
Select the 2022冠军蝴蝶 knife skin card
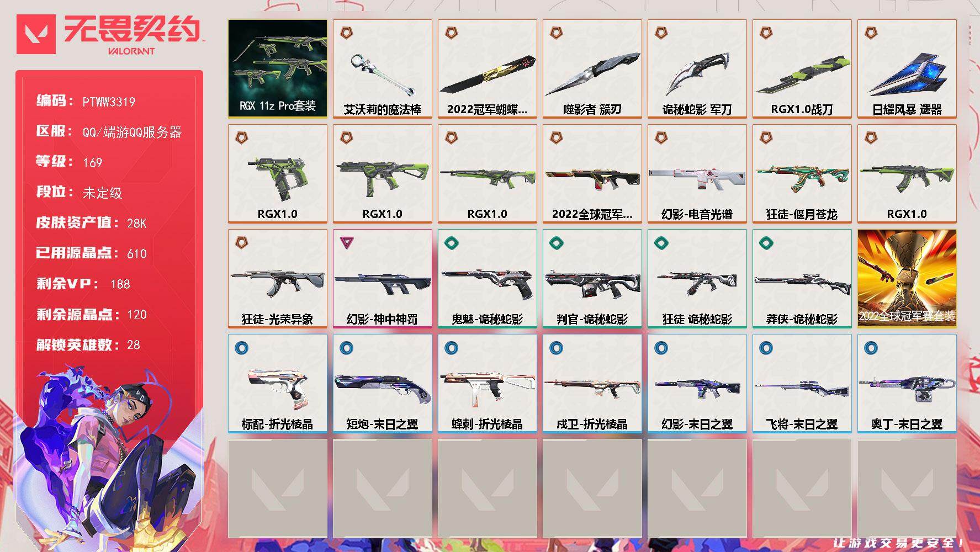click(x=488, y=68)
